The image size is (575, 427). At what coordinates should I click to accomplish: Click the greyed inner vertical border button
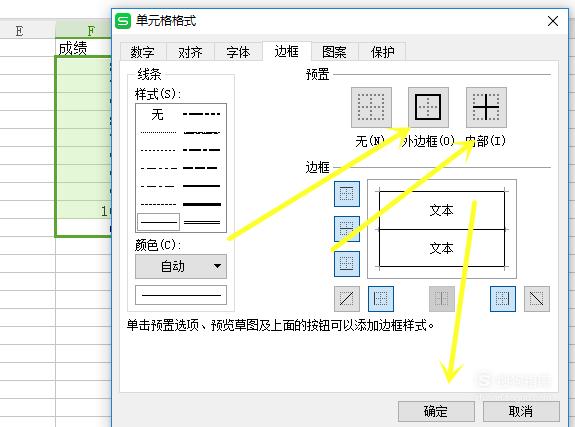click(x=442, y=299)
